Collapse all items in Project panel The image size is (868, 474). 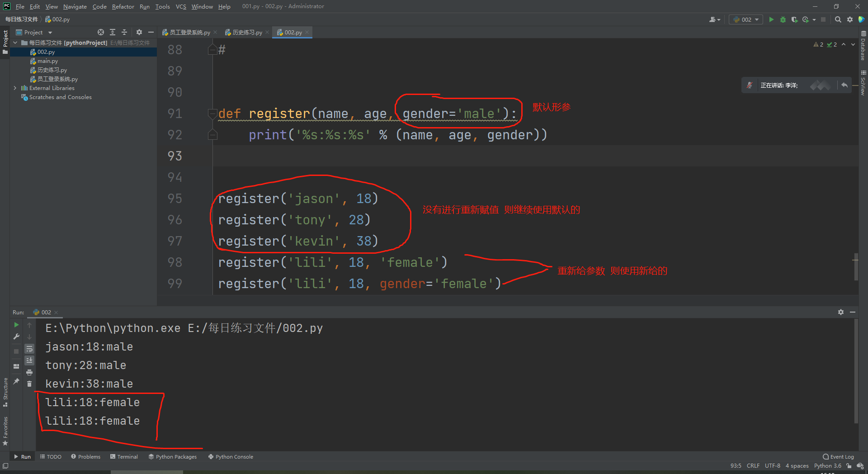[x=124, y=32]
